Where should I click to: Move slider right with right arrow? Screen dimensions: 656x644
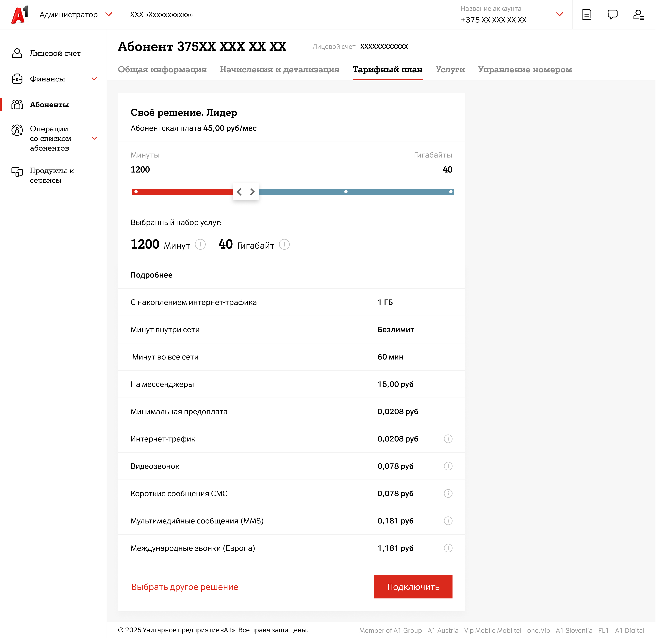click(x=252, y=192)
